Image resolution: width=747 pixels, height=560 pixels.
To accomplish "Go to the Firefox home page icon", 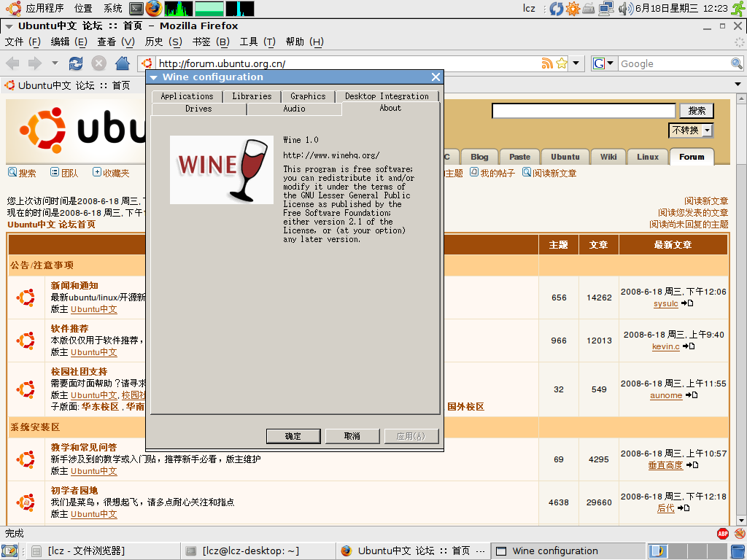I will click(123, 63).
